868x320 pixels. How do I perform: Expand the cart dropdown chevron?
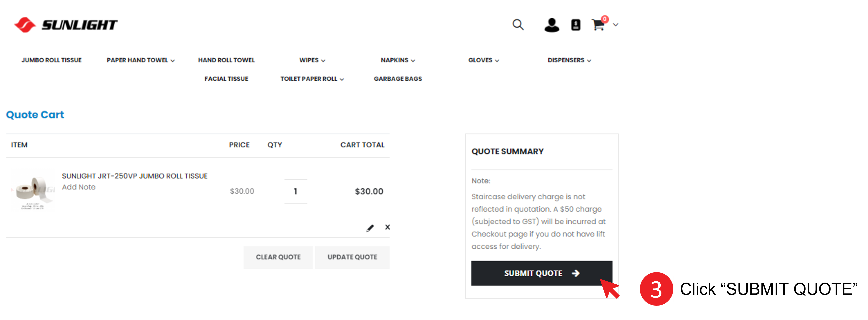click(x=616, y=25)
